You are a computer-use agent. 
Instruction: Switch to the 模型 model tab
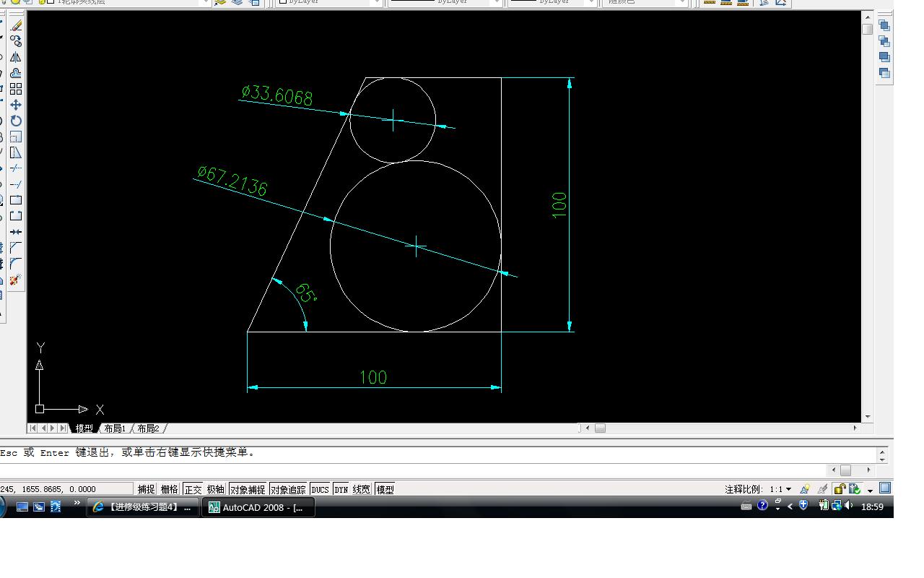[x=84, y=428]
